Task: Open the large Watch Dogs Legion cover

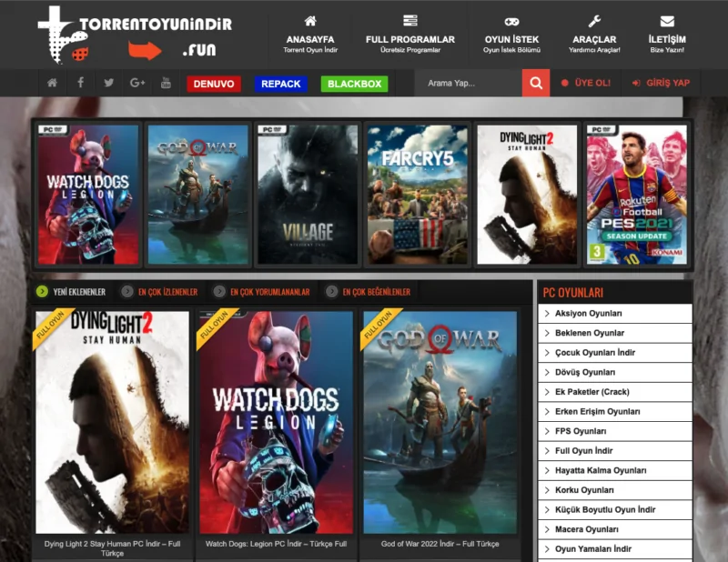Action: 277,422
